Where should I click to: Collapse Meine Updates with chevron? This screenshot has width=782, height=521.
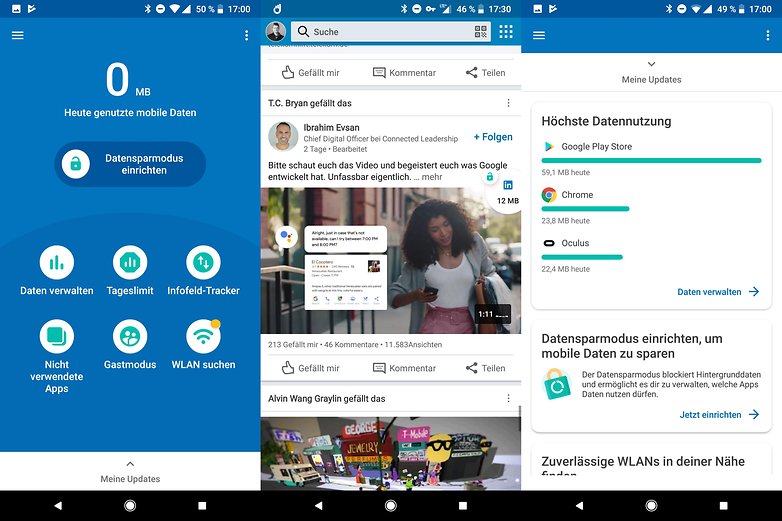[x=651, y=64]
